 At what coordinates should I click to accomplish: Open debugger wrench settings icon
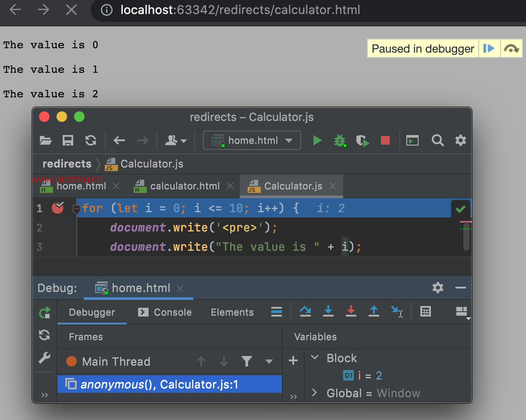[x=44, y=358]
